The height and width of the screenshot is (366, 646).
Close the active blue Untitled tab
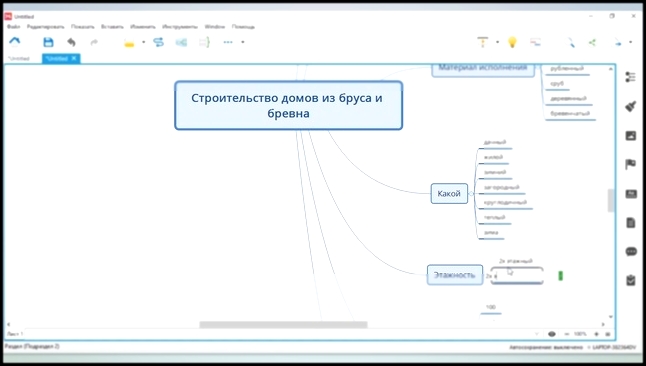[74, 58]
